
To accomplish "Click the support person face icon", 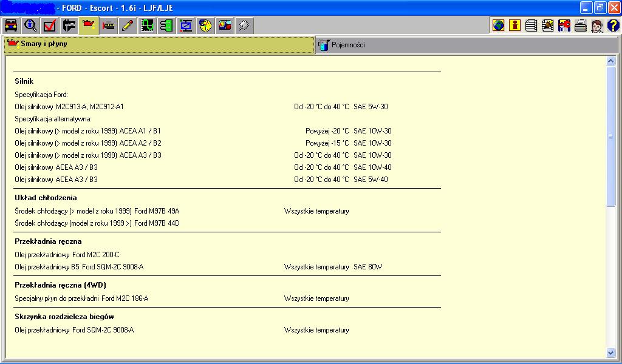I will pyautogui.click(x=596, y=25).
